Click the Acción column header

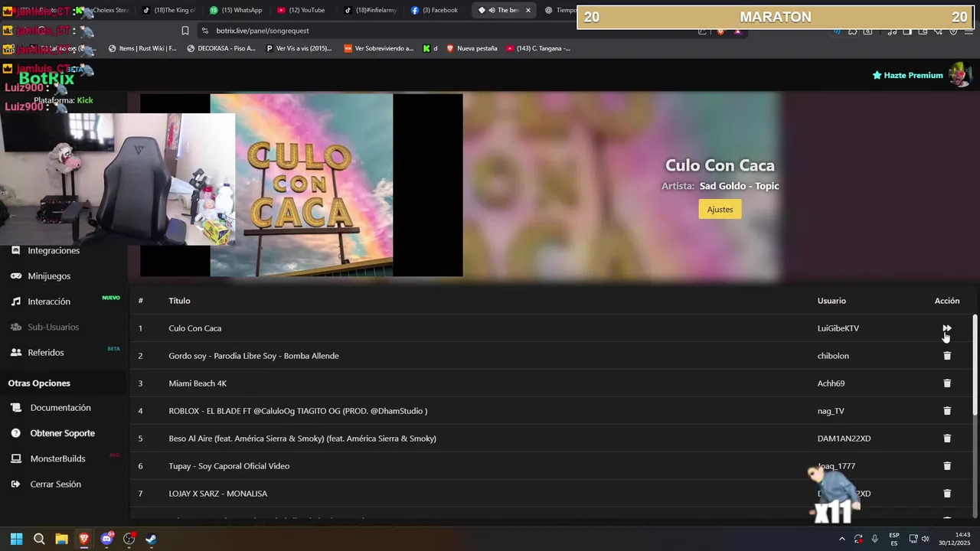click(x=947, y=301)
